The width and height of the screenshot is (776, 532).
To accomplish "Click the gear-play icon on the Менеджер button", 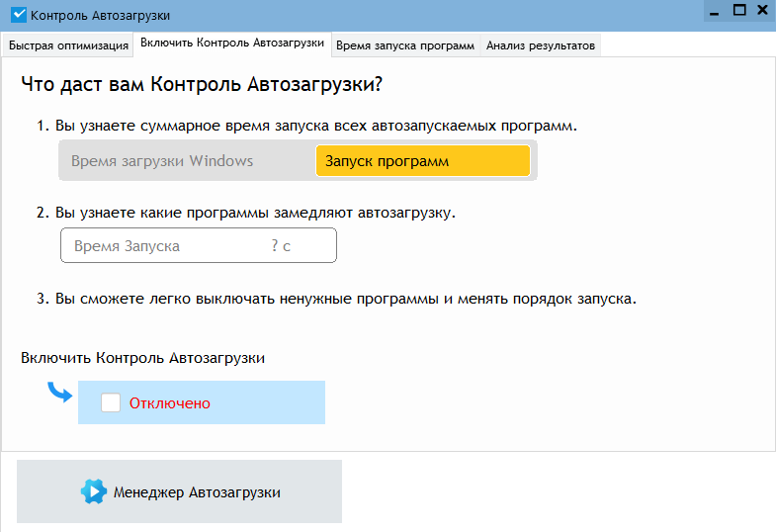I will click(94, 491).
